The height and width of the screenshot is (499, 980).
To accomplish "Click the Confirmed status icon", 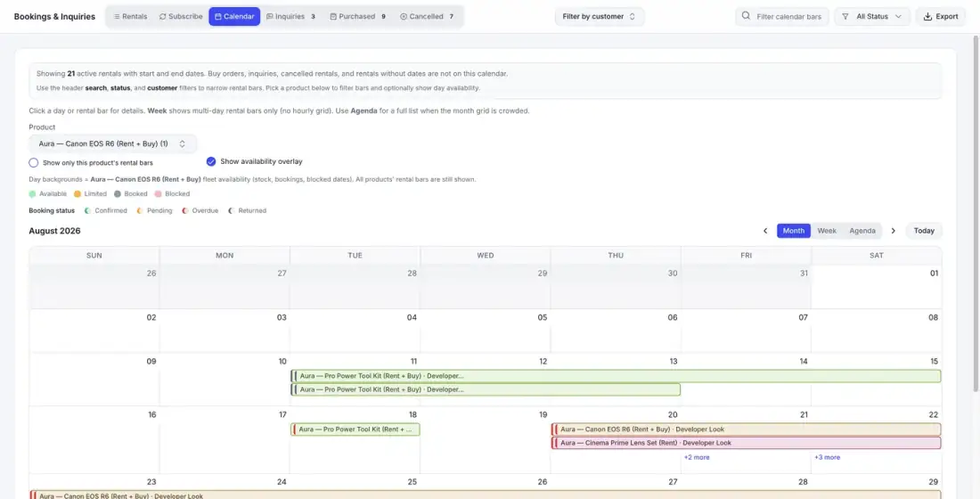I will click(x=87, y=210).
